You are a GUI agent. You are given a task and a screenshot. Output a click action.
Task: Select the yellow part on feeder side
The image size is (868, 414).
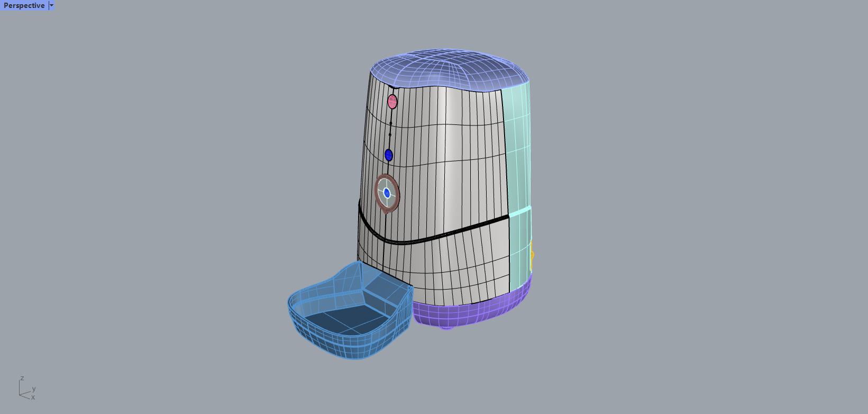tap(532, 255)
